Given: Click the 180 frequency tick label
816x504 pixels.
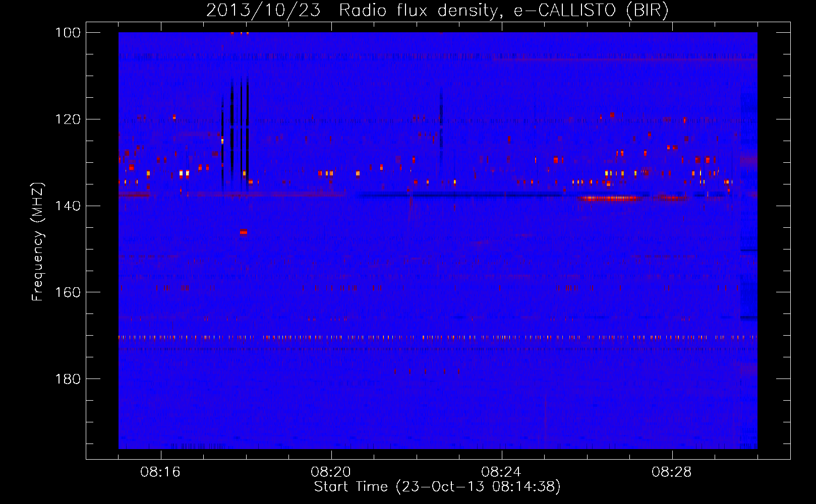Looking at the screenshot, I should [x=68, y=379].
